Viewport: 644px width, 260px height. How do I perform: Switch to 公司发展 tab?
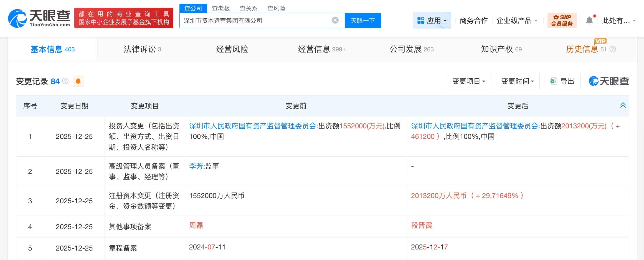[x=412, y=49]
